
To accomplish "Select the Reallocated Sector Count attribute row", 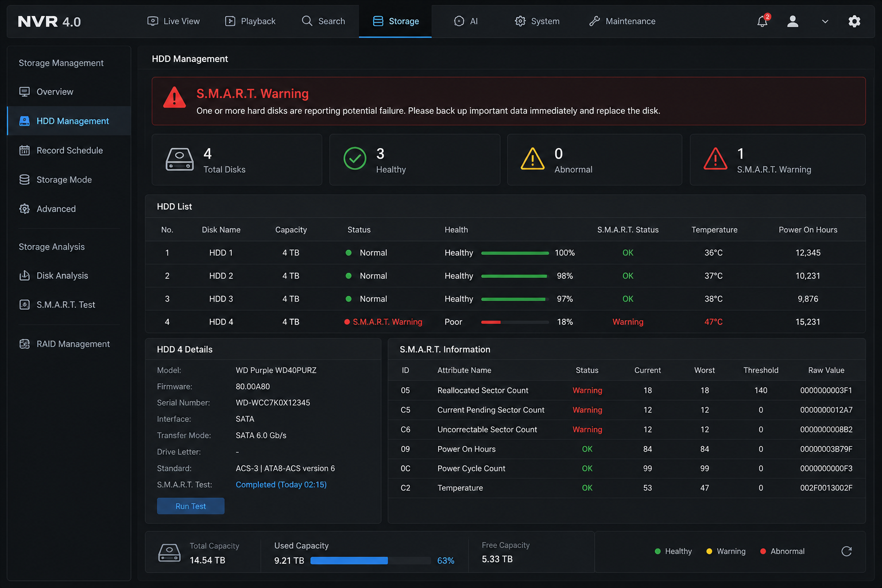I will point(626,390).
